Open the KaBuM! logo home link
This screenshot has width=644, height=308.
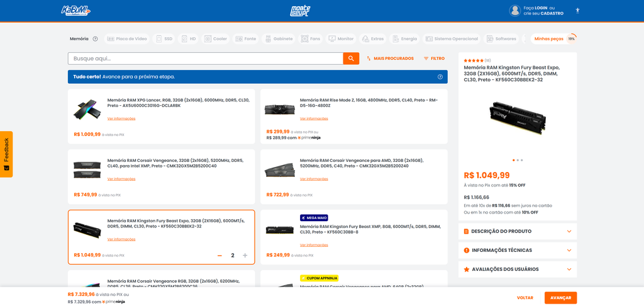(x=75, y=10)
